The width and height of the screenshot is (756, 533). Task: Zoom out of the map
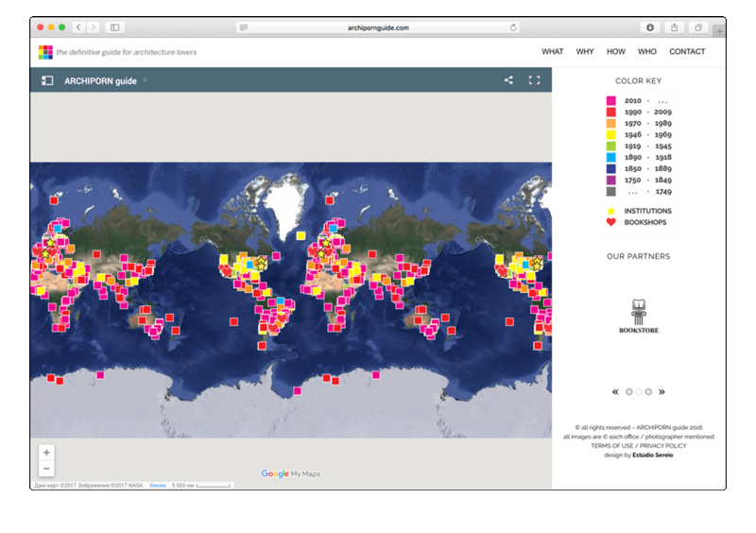46,469
